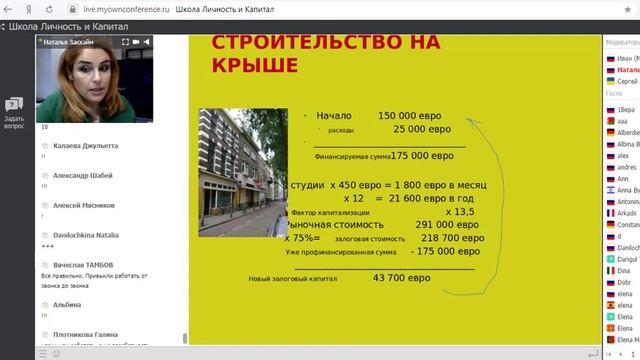The image size is (640, 360).
Task: Send the message with the enter arrow icon
Action: coord(593,353)
